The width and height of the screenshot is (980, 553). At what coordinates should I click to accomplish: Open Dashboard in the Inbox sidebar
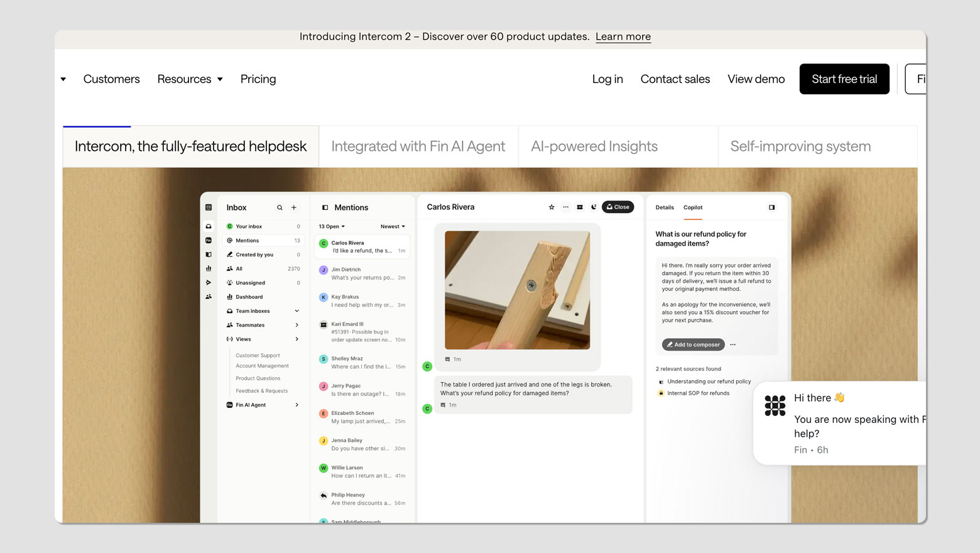click(263, 297)
